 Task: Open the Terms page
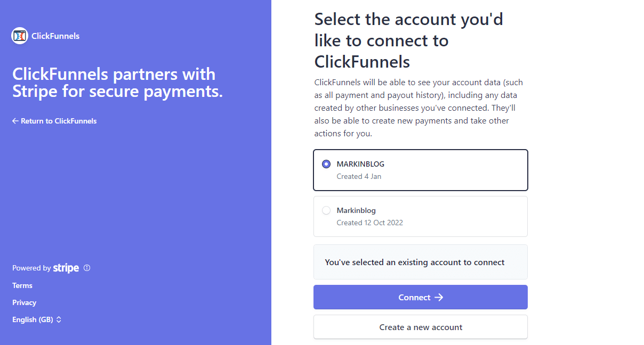click(22, 285)
